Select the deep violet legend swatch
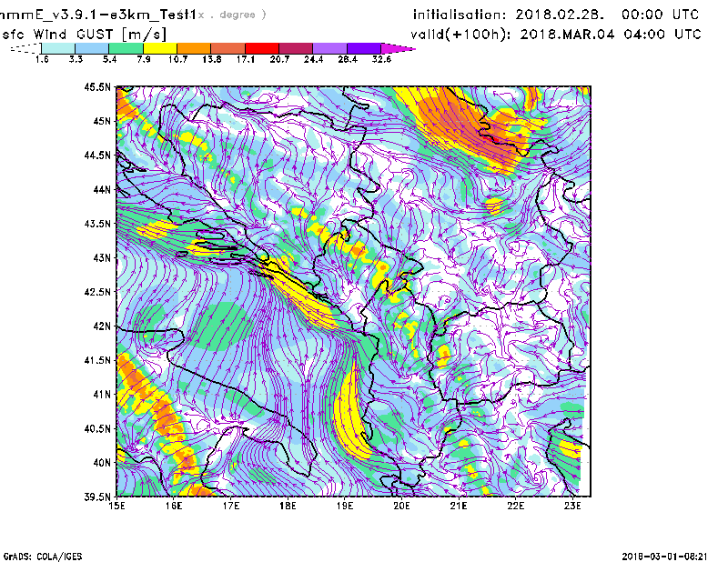The height and width of the screenshot is (562, 728). (x=364, y=48)
